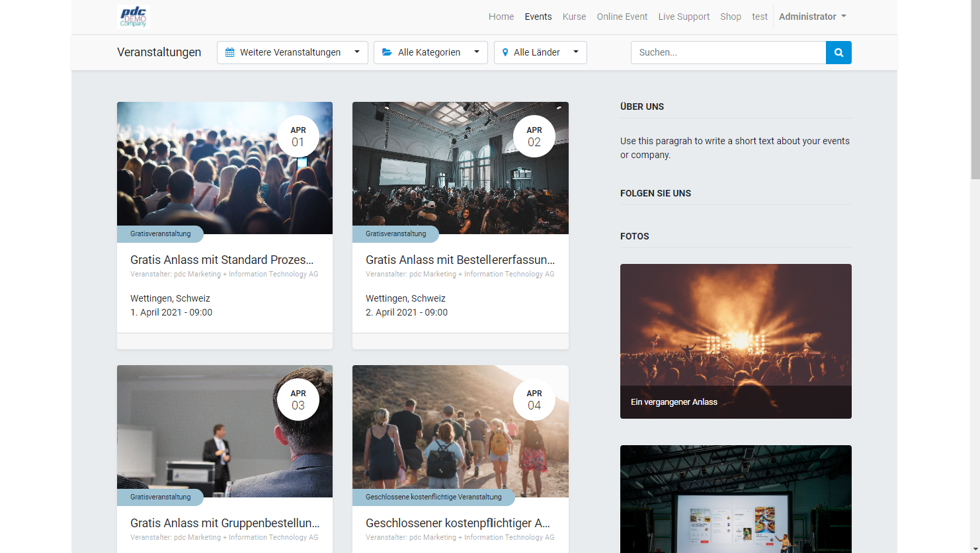This screenshot has height=553, width=980.
Task: Click the APR 01 date badge
Action: (298, 136)
